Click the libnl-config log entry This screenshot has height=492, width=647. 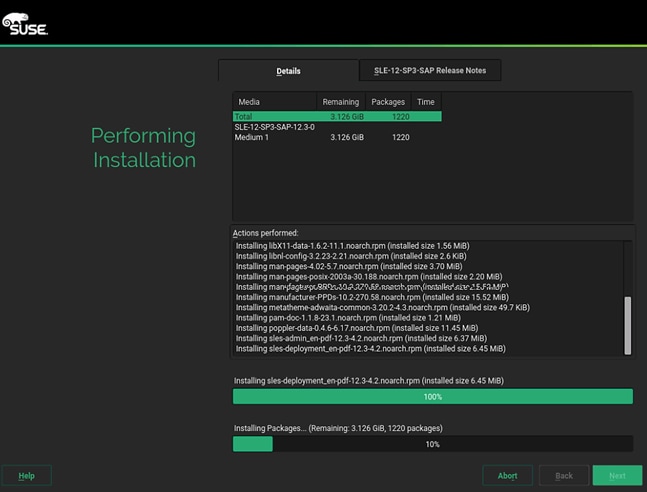tap(351, 256)
